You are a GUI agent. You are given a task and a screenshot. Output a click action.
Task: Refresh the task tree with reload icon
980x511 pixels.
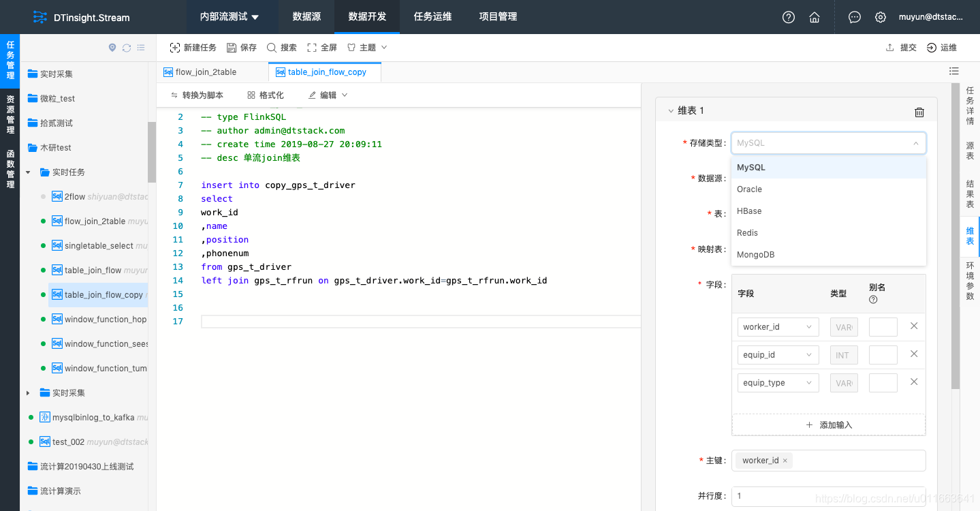click(127, 48)
